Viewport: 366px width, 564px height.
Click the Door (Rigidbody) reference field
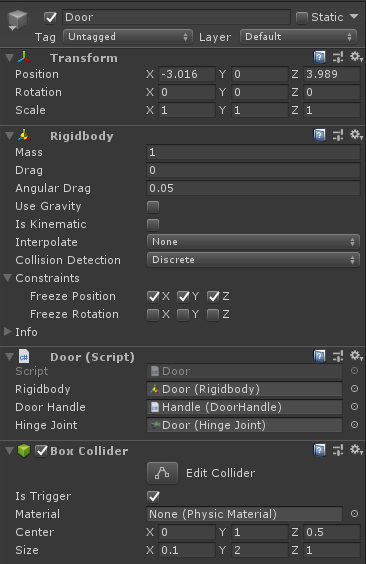point(244,389)
